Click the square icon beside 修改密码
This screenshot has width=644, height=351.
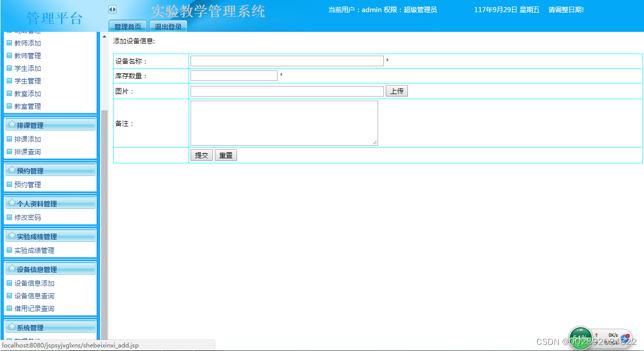coord(9,217)
